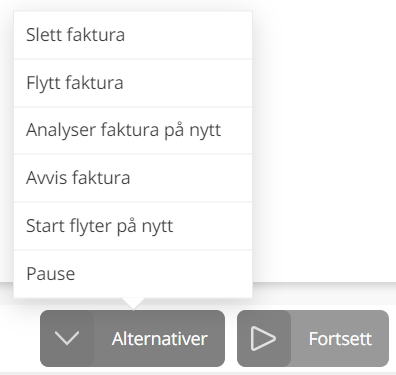Select Slett faktura from the menu
Image resolution: width=396 pixels, height=375 pixels.
pyautogui.click(x=133, y=35)
